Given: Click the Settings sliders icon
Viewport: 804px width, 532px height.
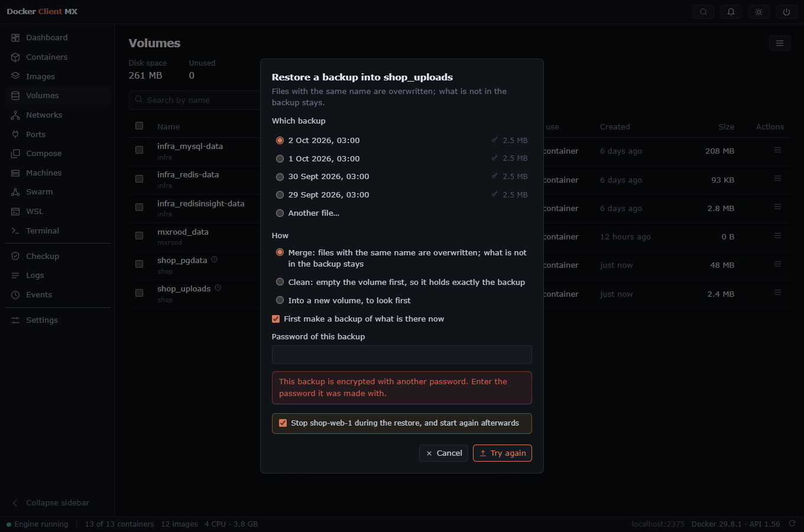Looking at the screenshot, I should tap(15, 320).
